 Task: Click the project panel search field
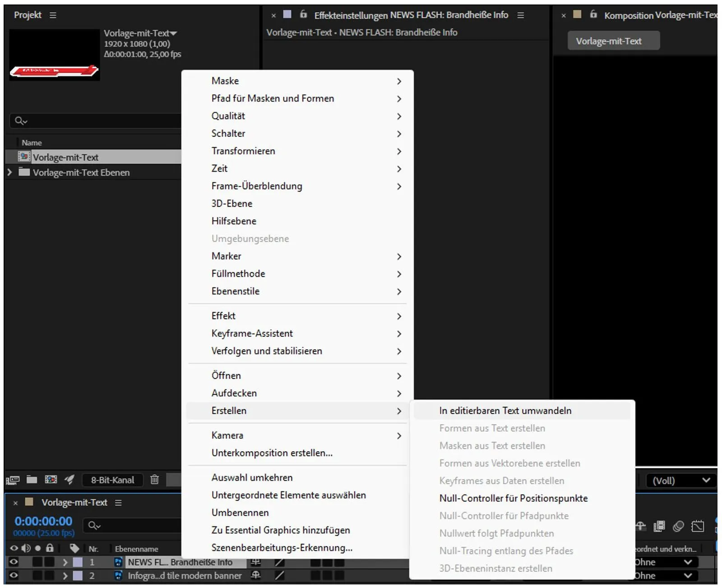click(x=95, y=120)
